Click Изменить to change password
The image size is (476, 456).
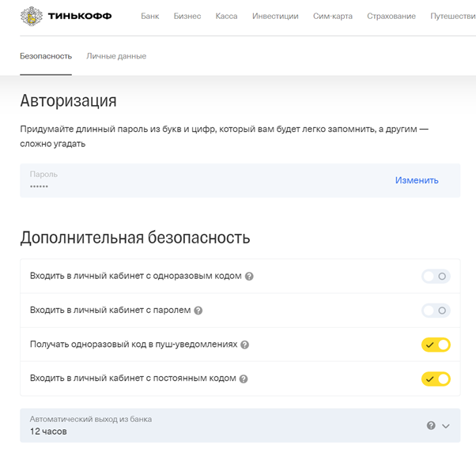[417, 180]
